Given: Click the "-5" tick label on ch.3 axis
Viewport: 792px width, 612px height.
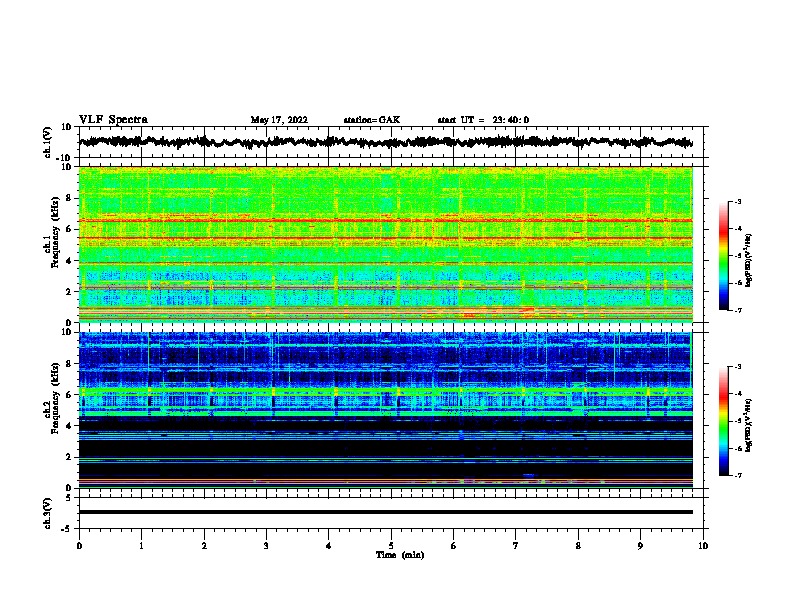Looking at the screenshot, I should click(67, 529).
